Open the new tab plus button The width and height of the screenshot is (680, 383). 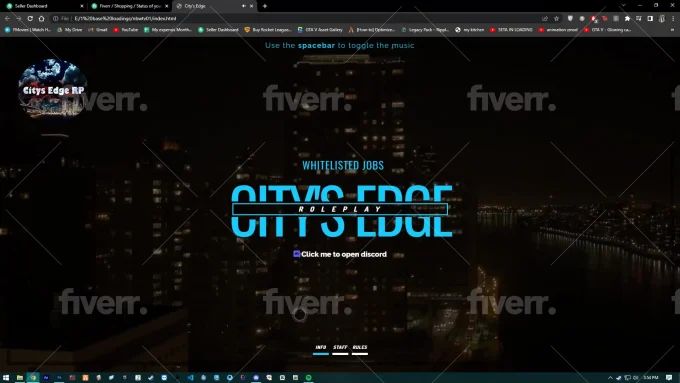pos(265,6)
